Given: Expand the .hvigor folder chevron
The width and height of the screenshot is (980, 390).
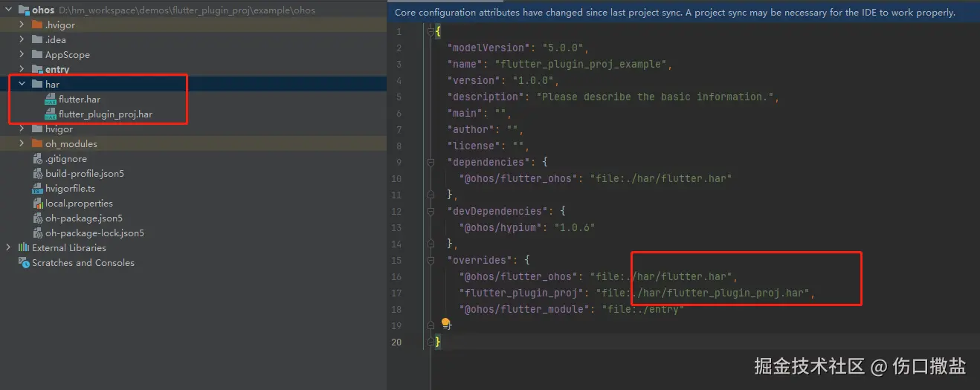Looking at the screenshot, I should [x=22, y=25].
